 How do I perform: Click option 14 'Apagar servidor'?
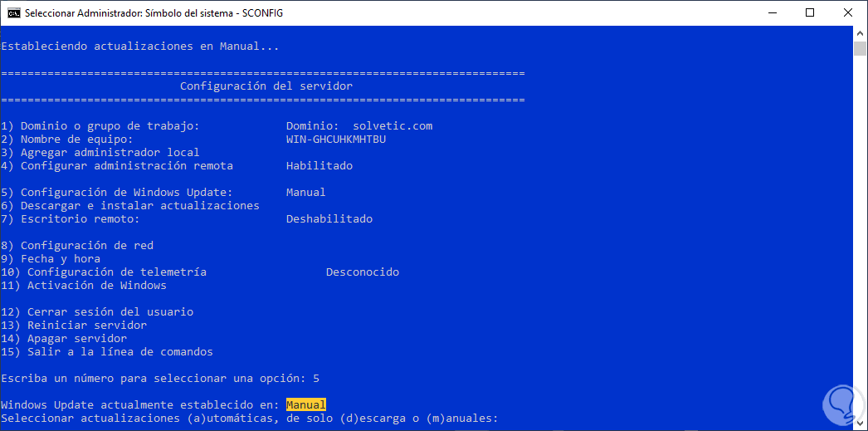[64, 339]
